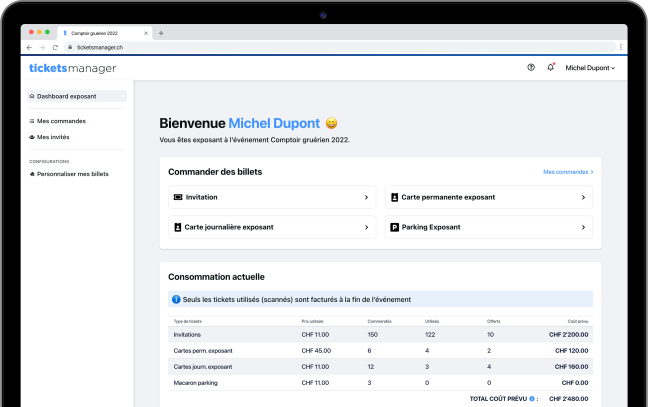Image resolution: width=648 pixels, height=407 pixels.
Task: Open Invitation order via its chevron
Action: pyautogui.click(x=366, y=198)
